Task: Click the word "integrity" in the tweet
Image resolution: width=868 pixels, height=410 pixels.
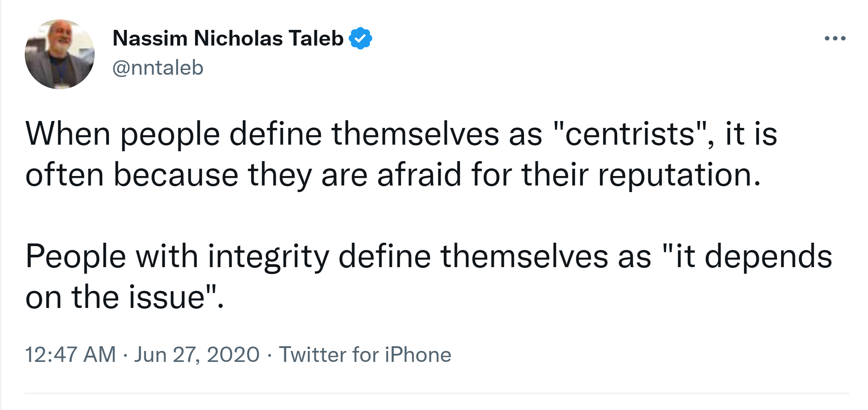Action: coord(268,257)
